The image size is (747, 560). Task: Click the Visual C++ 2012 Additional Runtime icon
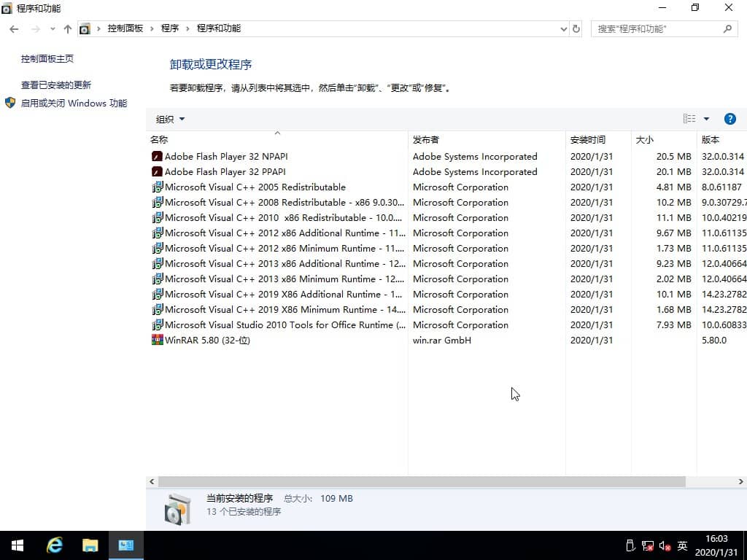158,233
